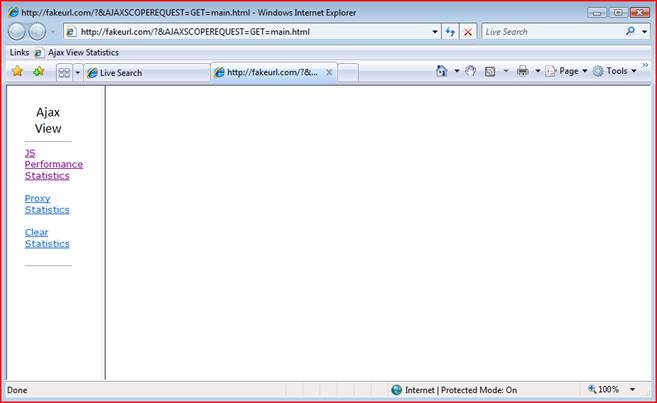657x403 pixels.
Task: Click the Refresh page icon
Action: coord(450,32)
